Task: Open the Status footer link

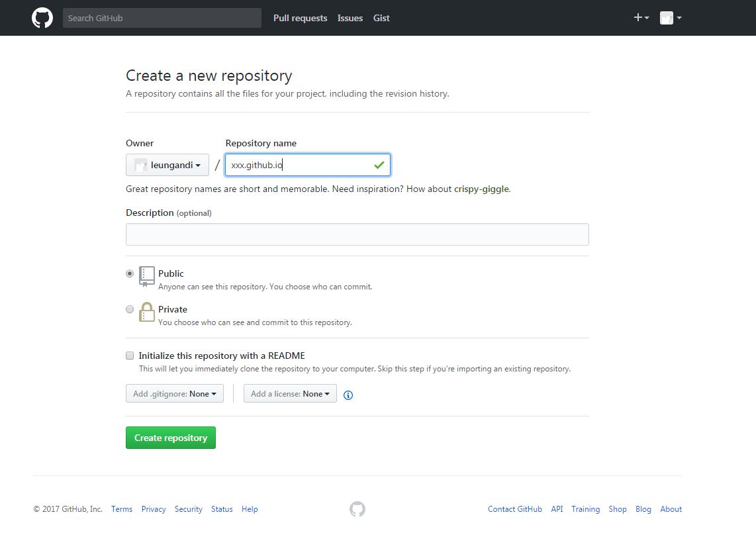Action: (222, 509)
